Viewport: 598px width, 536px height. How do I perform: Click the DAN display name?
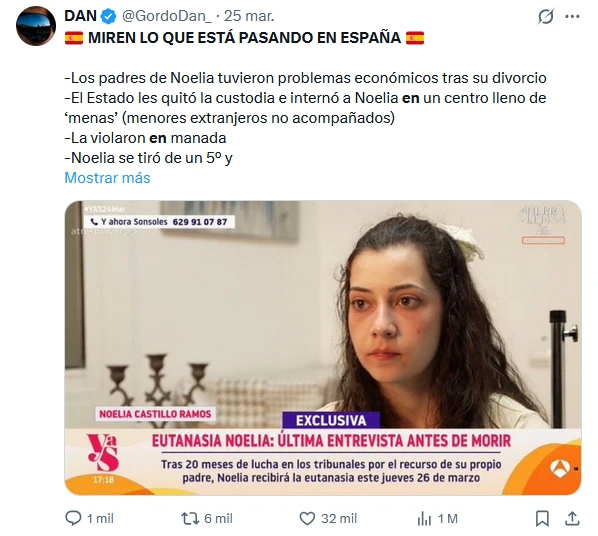pos(80,16)
